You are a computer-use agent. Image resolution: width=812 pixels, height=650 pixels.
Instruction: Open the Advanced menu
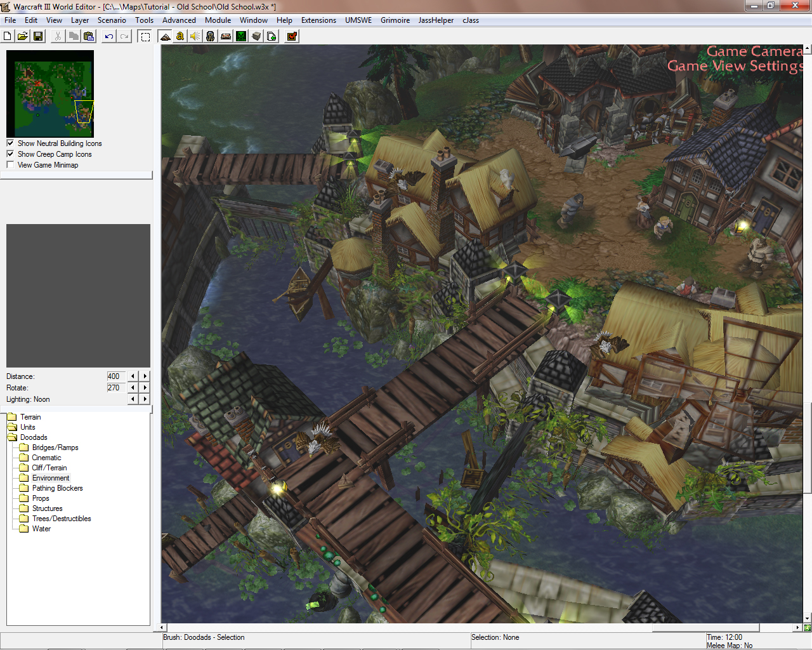179,20
